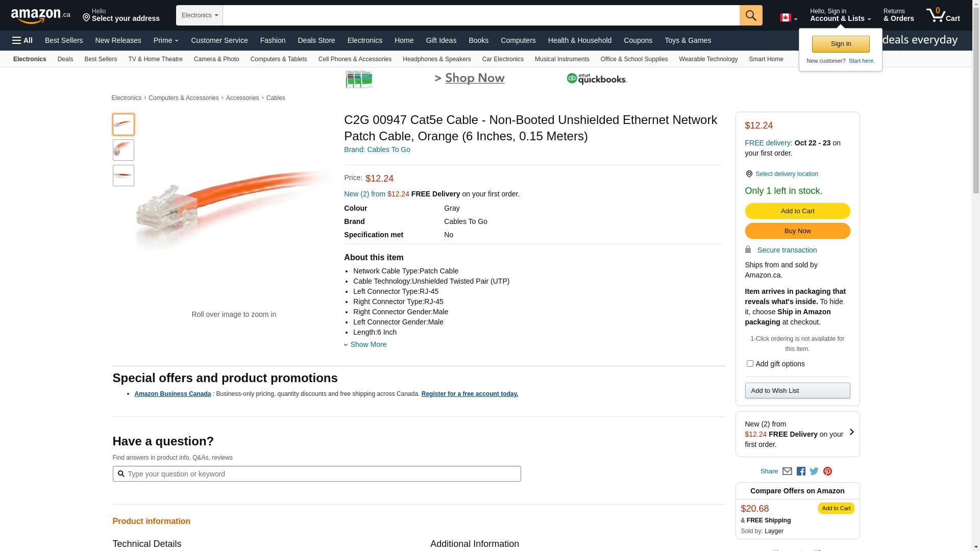Share the product on Facebook
The height and width of the screenshot is (551, 980).
pyautogui.click(x=801, y=471)
